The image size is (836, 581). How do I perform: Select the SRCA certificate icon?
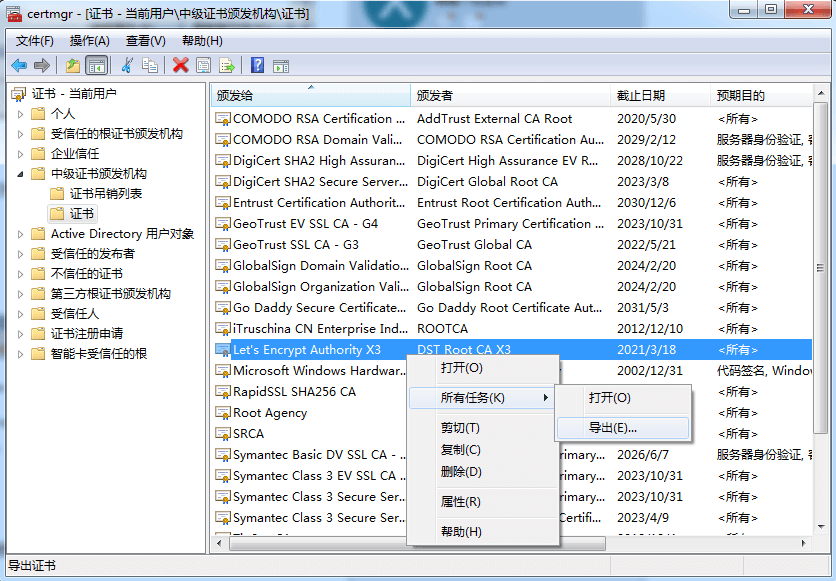click(222, 434)
